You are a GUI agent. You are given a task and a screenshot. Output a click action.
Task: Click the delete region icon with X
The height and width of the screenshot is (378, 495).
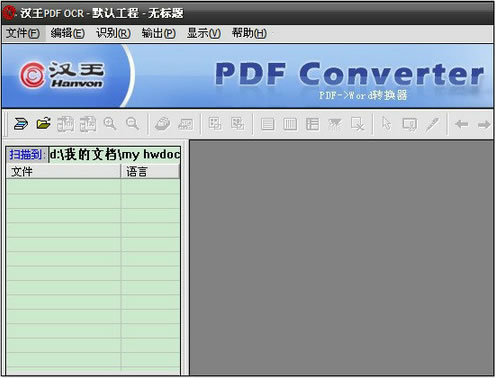click(358, 124)
